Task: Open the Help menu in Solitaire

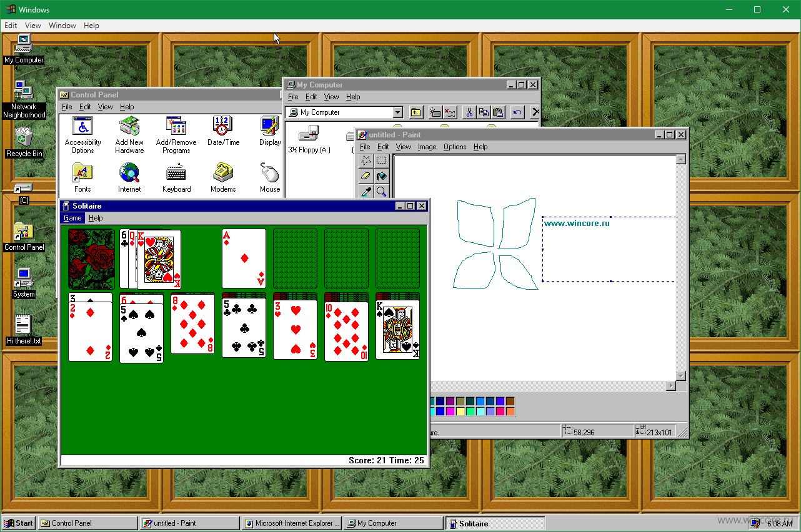Action: (96, 218)
